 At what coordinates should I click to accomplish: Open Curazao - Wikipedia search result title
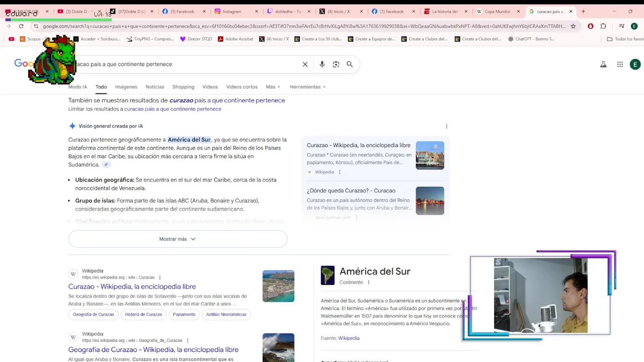point(132,287)
